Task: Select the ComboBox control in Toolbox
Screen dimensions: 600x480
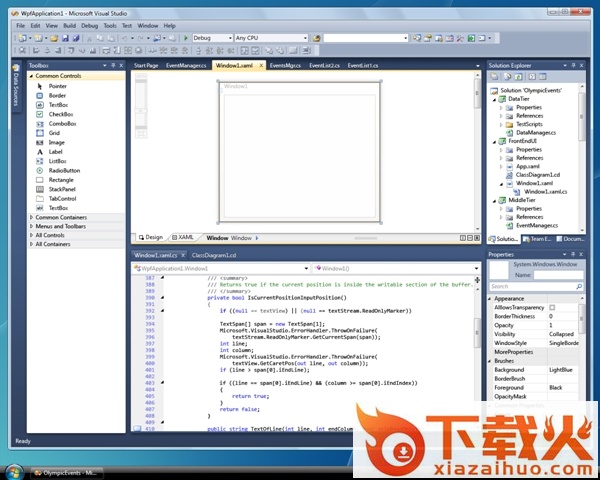Action: click(62, 123)
